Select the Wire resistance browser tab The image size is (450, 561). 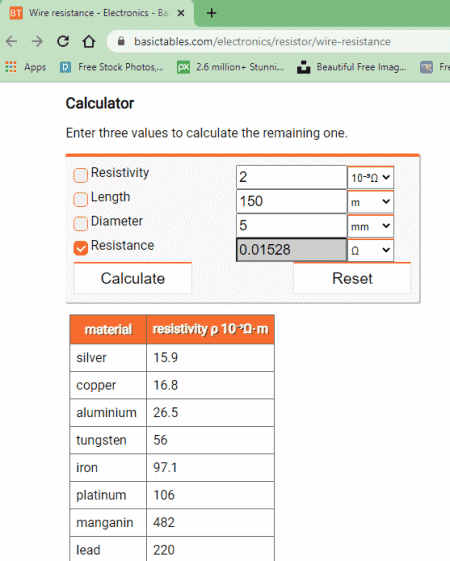97,13
